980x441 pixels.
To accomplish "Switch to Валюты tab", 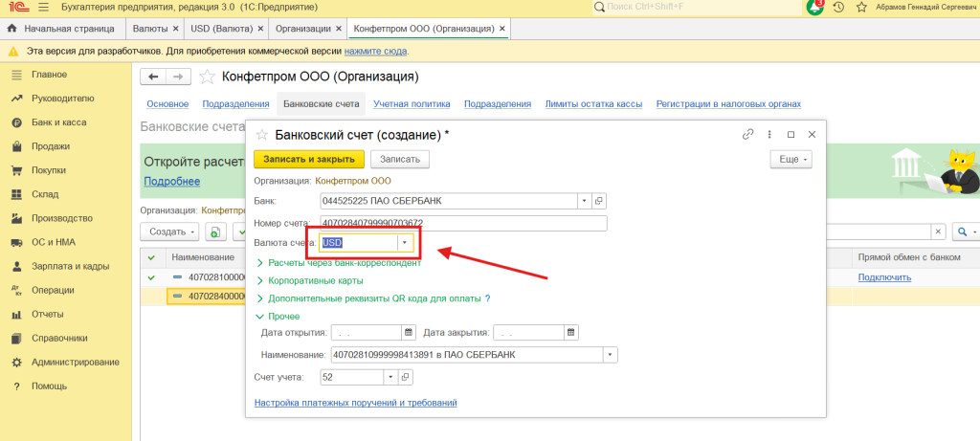I will (x=150, y=29).
